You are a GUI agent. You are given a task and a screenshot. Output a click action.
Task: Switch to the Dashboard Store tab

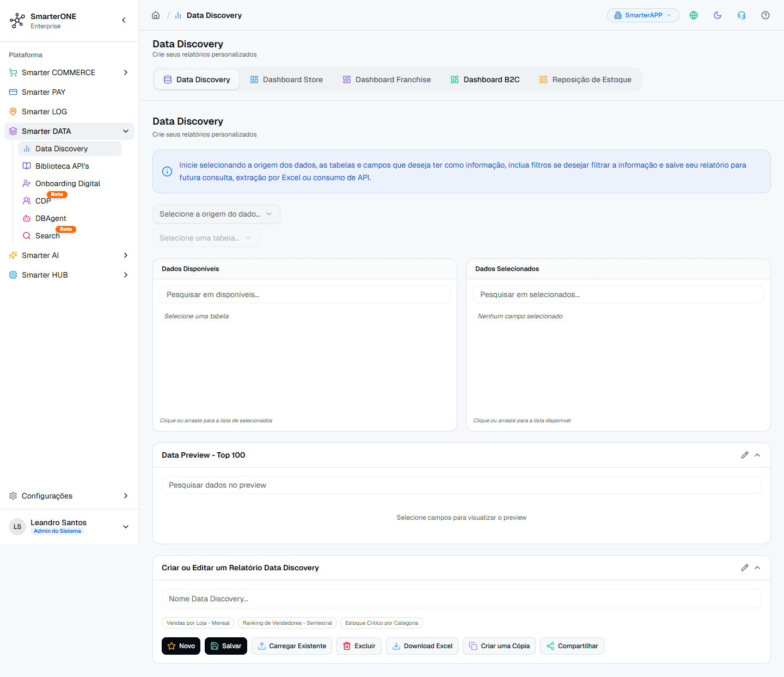coord(286,79)
